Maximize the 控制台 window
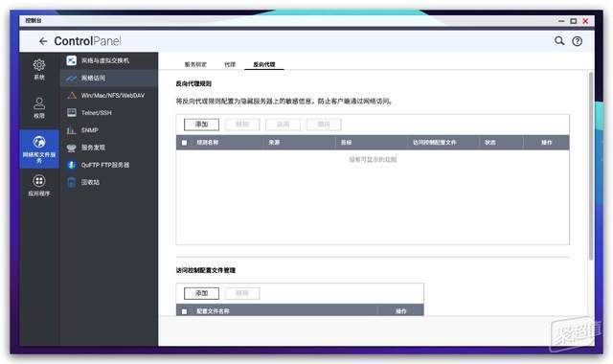 pyautogui.click(x=573, y=21)
